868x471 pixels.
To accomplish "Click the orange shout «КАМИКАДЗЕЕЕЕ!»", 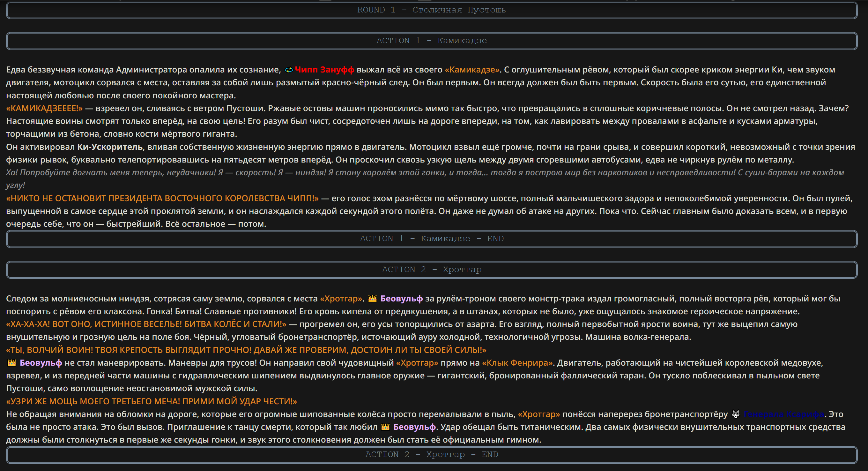I will point(44,108).
